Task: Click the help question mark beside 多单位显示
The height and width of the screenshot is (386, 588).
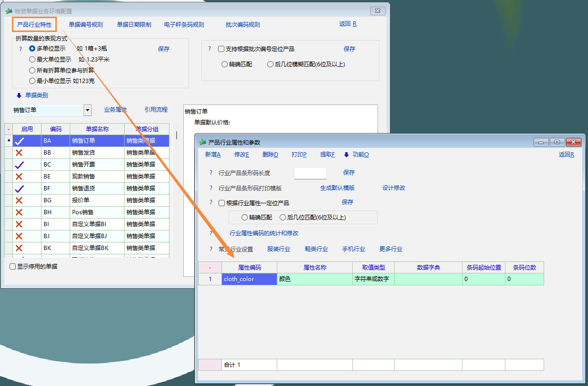Action: coord(21,49)
